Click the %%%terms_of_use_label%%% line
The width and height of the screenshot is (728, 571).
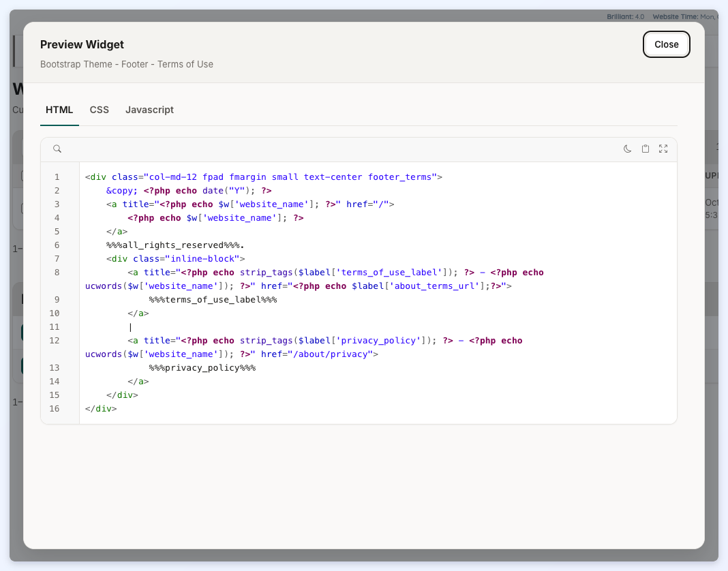click(213, 299)
